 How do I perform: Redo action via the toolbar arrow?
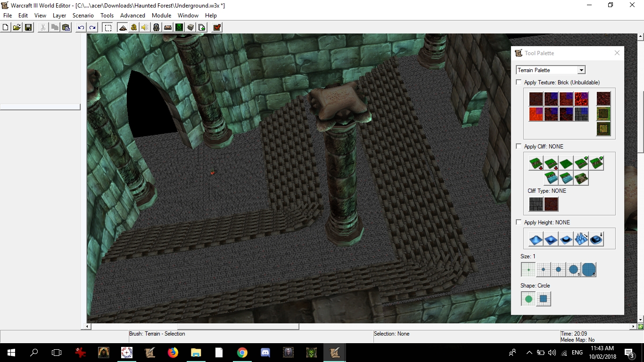click(92, 27)
